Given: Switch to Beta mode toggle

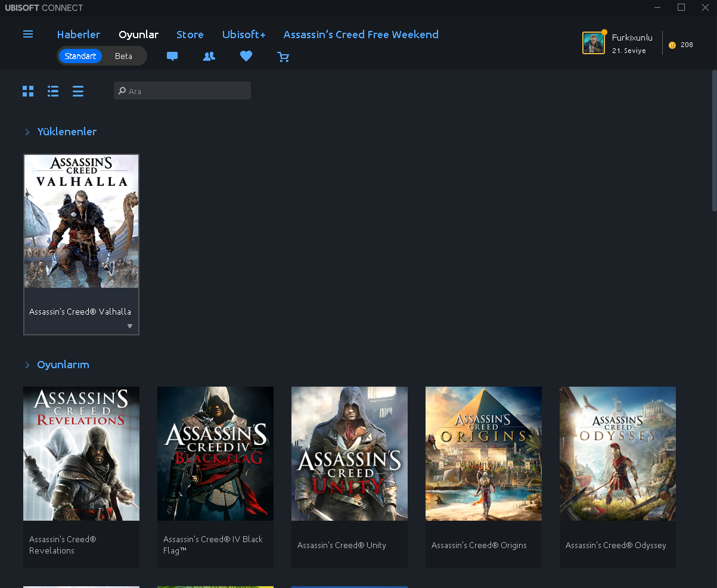Looking at the screenshot, I should [x=123, y=56].
